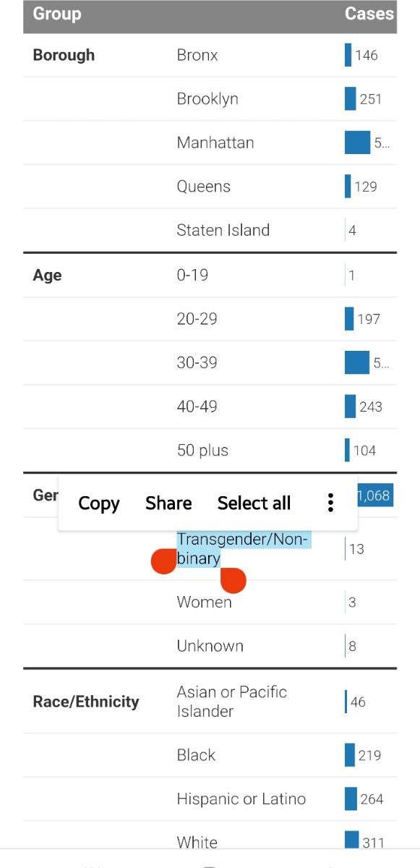Choose Share in the selection popup
This screenshot has width=420, height=868.
point(168,503)
